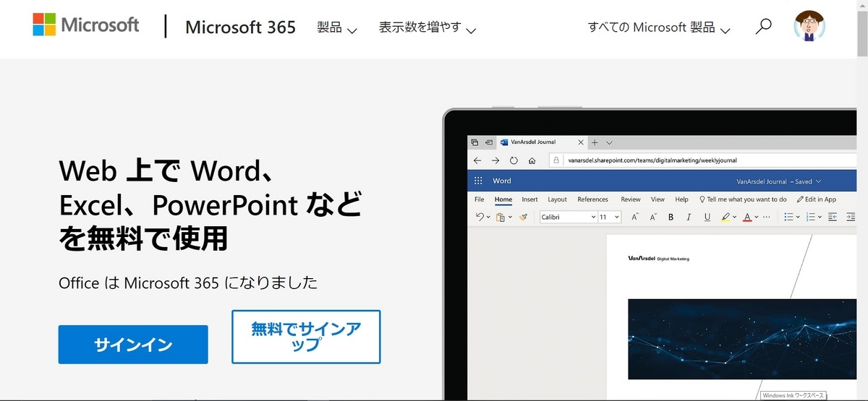Image resolution: width=868 pixels, height=401 pixels.
Task: Click the Decrease Indent icon
Action: (x=833, y=217)
